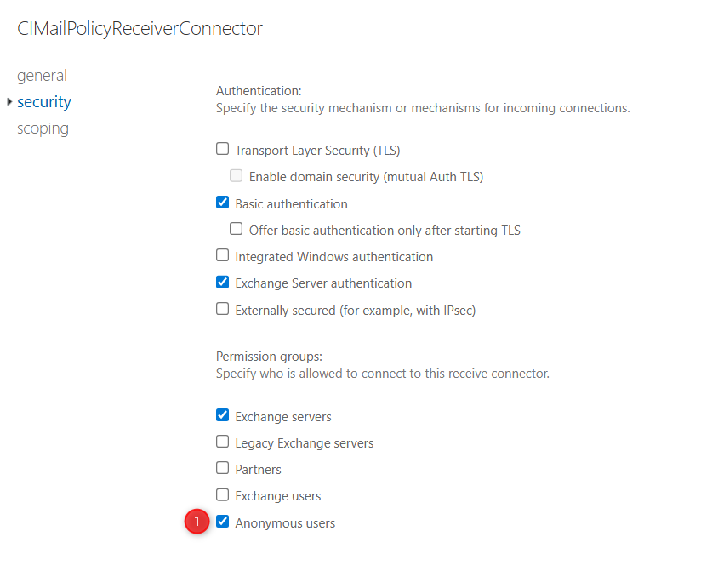Uncheck Basic authentication checkbox
This screenshot has width=701, height=588.
(x=223, y=203)
